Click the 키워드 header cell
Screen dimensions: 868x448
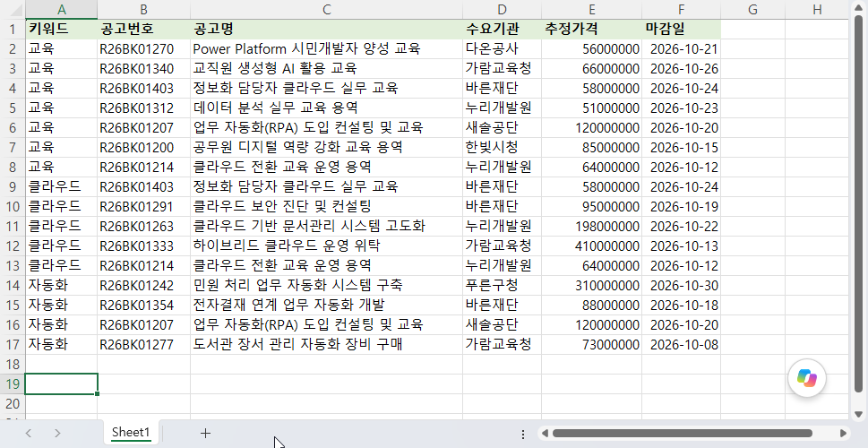[x=62, y=29]
